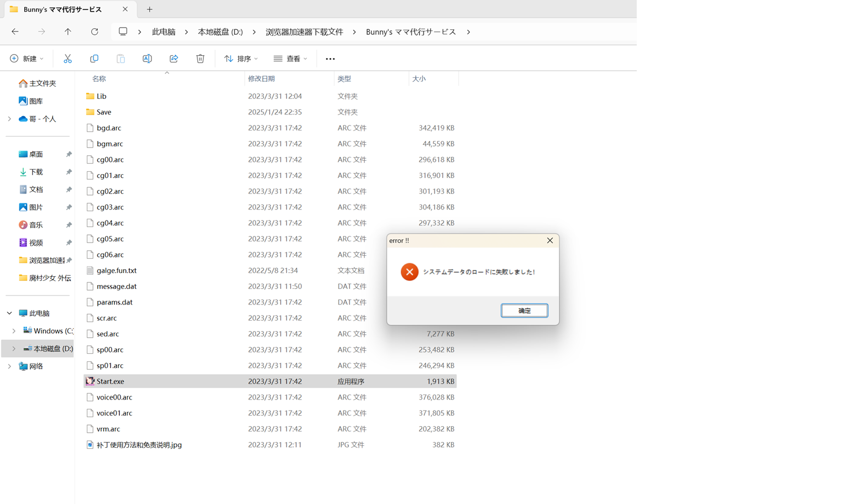This screenshot has height=504, width=849.
Task: Close the error !! dialog
Action: pyautogui.click(x=549, y=240)
